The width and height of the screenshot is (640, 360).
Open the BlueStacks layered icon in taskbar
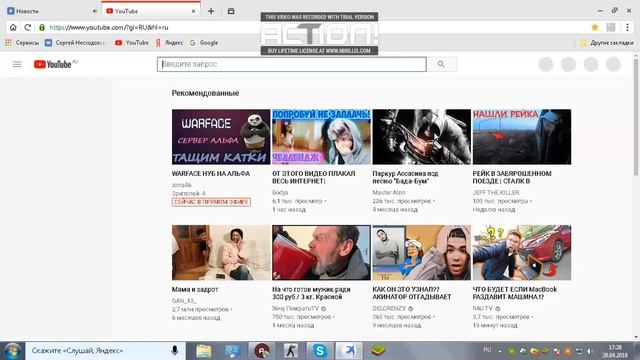click(x=378, y=351)
